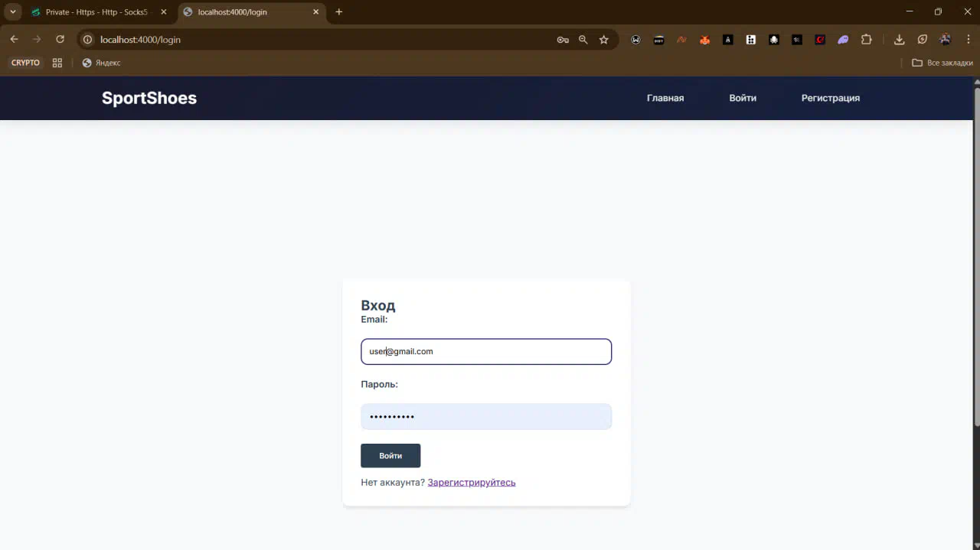Viewport: 980px width, 550px height.
Task: Focus the Пароль password field
Action: 485,417
